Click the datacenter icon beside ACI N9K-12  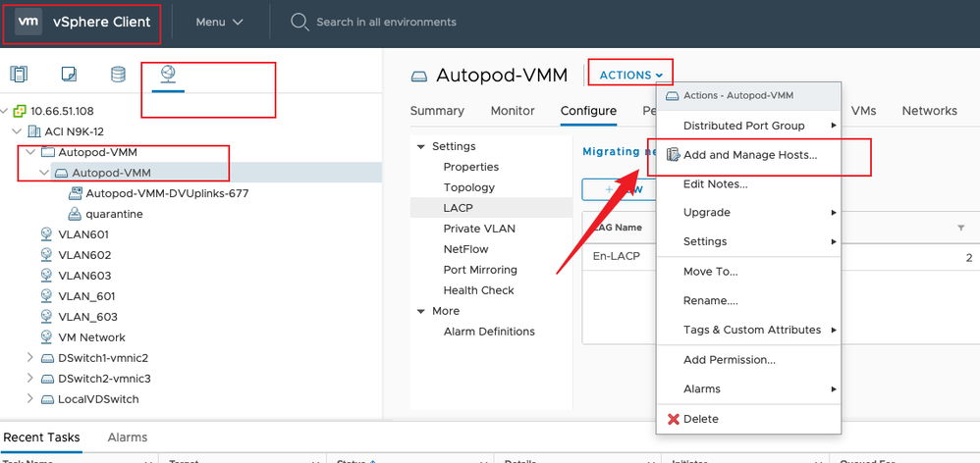point(34,131)
